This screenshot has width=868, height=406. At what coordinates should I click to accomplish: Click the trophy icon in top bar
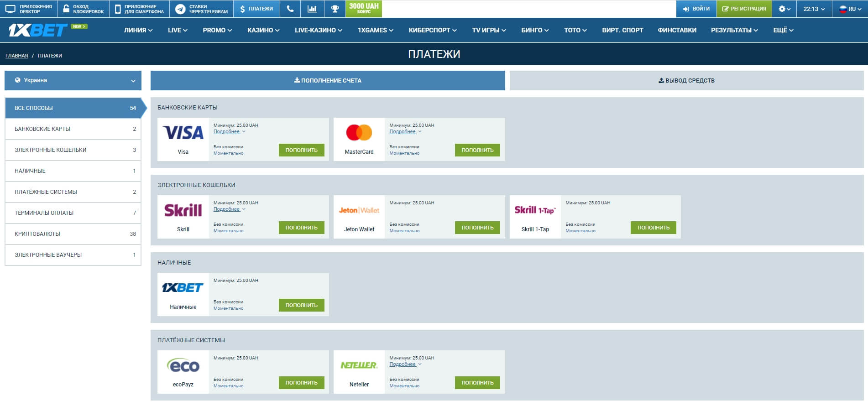pyautogui.click(x=335, y=9)
